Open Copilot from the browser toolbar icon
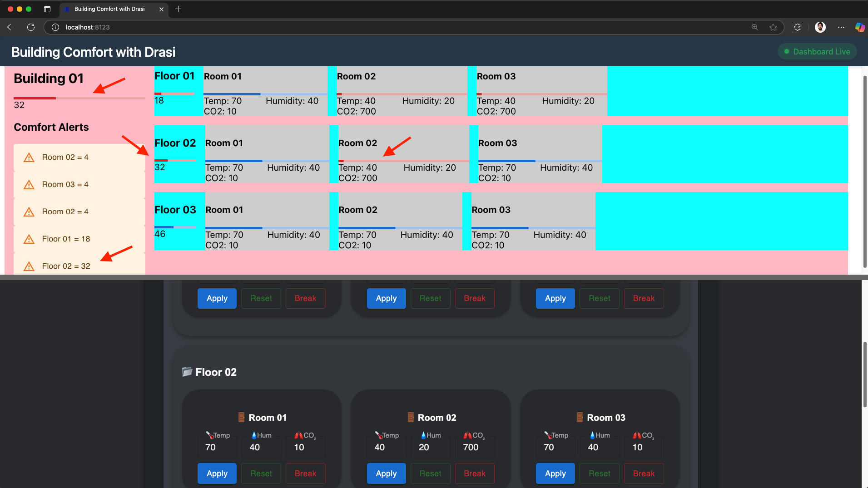This screenshot has width=868, height=488. point(860,27)
